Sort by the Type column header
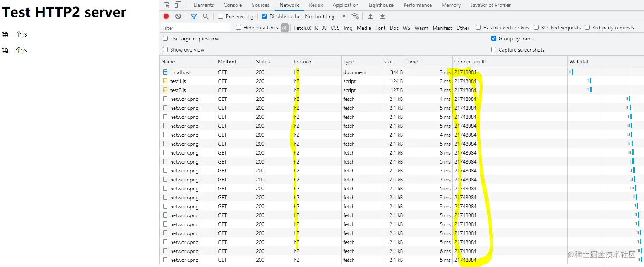 [362, 61]
